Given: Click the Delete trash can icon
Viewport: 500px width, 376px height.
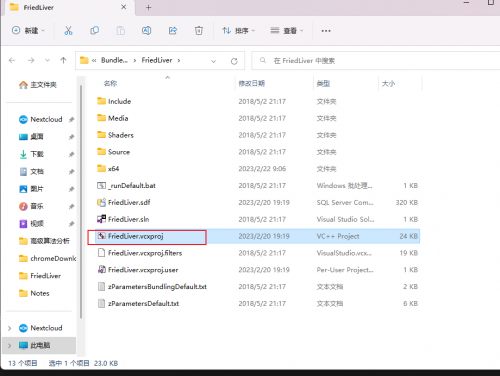Looking at the screenshot, I should tap(199, 31).
